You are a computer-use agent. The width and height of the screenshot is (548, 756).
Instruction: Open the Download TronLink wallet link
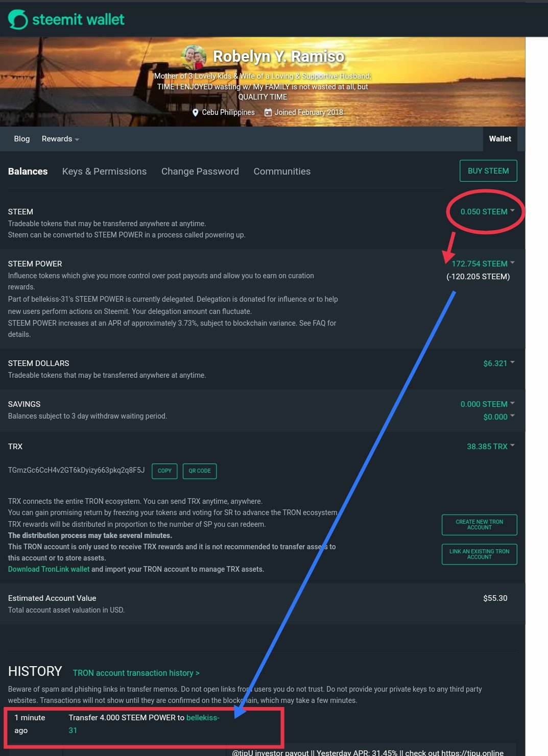click(49, 569)
